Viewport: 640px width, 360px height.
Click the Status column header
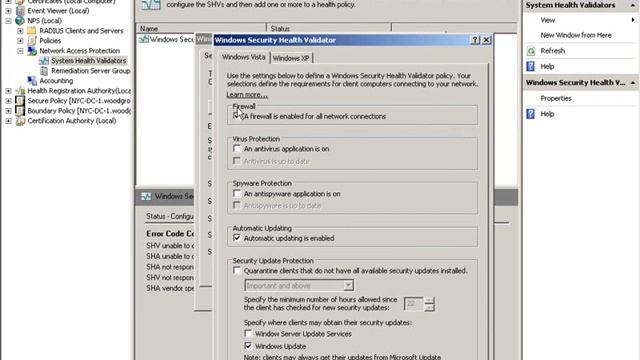[x=329, y=29]
